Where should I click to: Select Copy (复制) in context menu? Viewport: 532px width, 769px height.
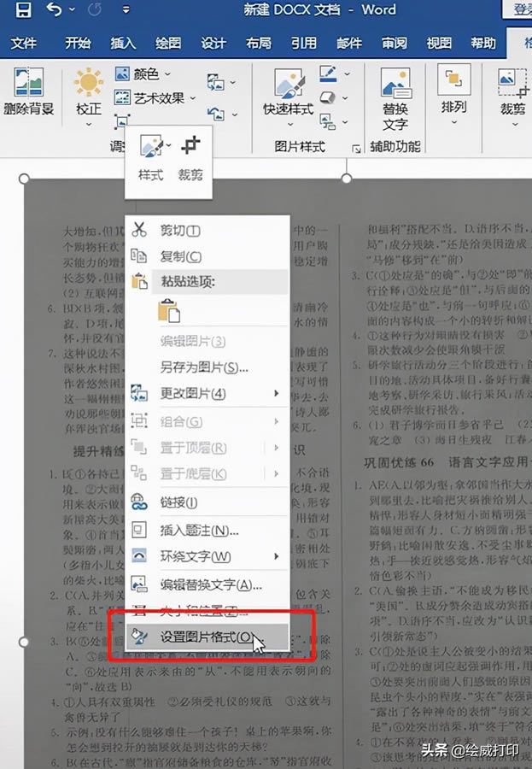[x=180, y=256]
